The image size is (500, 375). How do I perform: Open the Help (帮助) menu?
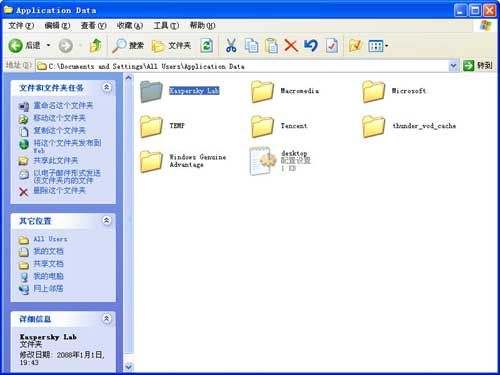tap(202, 25)
